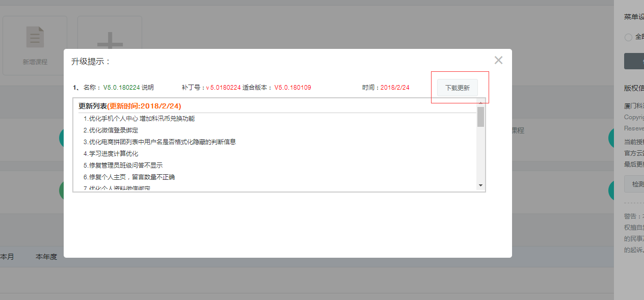Switch to the 本月 tab
Viewport: 644px width, 300px height.
point(7,257)
